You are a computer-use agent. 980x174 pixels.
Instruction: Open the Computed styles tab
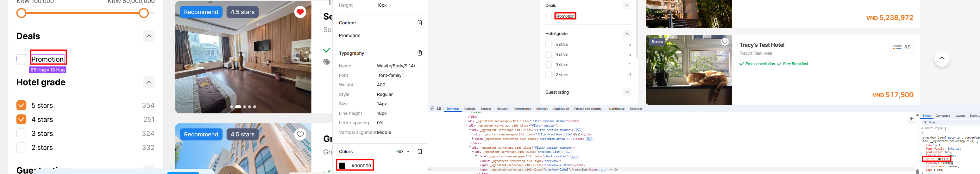(x=943, y=116)
